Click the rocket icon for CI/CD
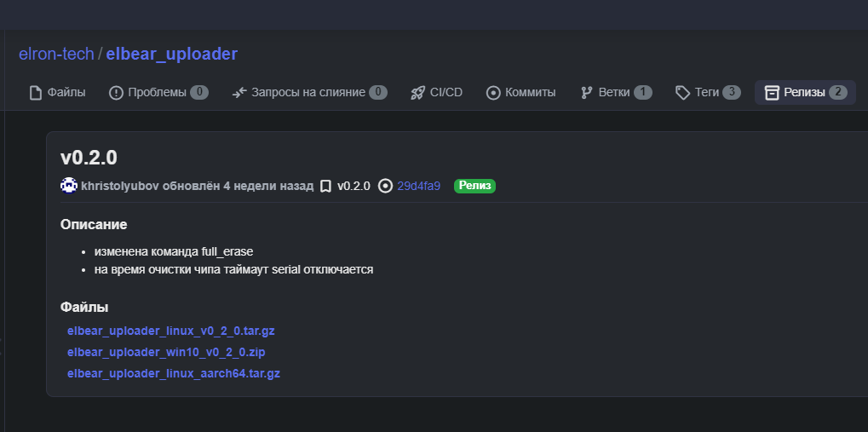The width and height of the screenshot is (868, 432). coord(417,93)
